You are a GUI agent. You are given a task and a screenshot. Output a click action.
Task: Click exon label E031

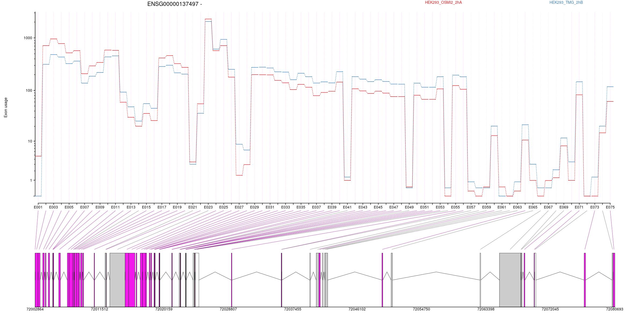(x=270, y=207)
